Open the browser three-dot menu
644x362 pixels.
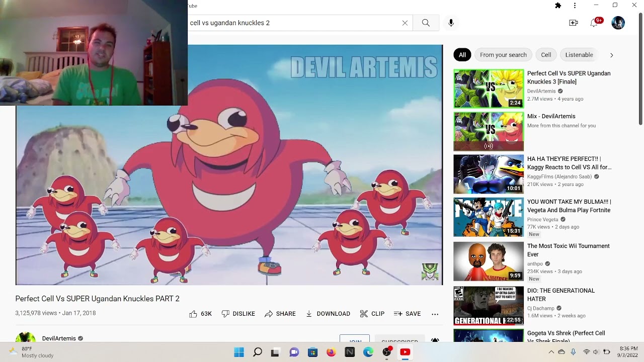575,6
